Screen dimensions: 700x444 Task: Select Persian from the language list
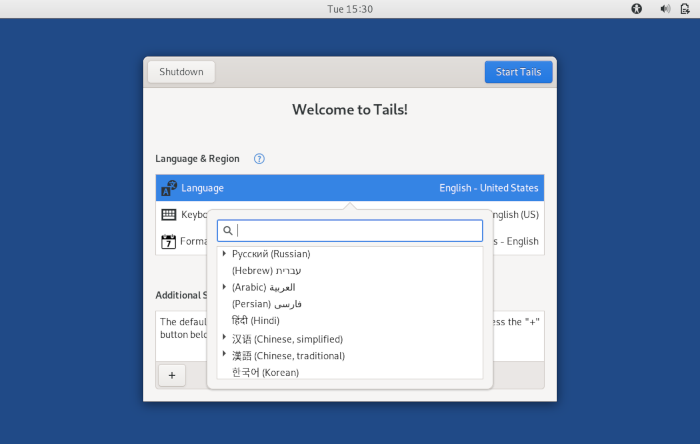[x=266, y=304]
